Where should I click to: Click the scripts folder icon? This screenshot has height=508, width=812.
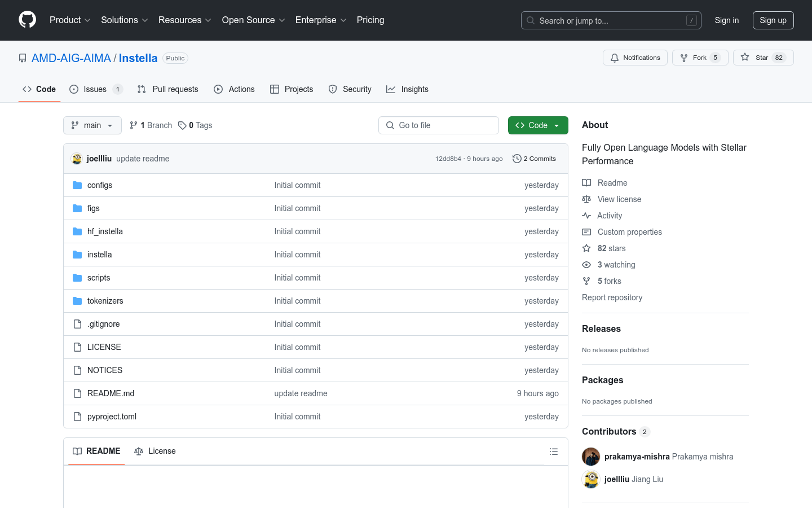77,278
